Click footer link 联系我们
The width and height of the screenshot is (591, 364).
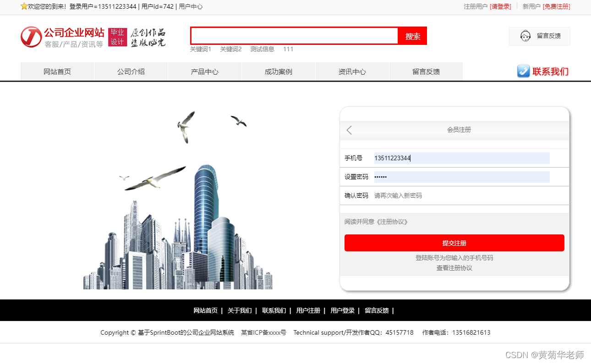coord(274,310)
